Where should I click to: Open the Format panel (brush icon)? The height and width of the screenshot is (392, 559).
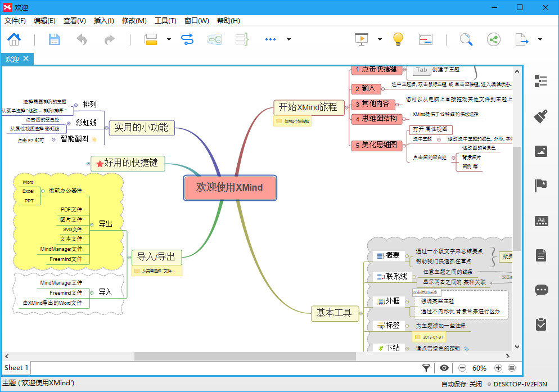[540, 116]
